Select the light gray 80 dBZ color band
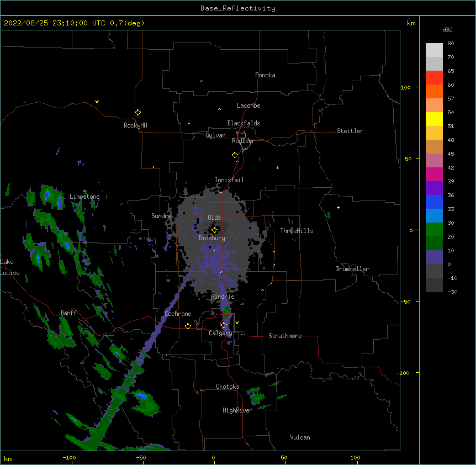The width and height of the screenshot is (476, 465). point(434,50)
